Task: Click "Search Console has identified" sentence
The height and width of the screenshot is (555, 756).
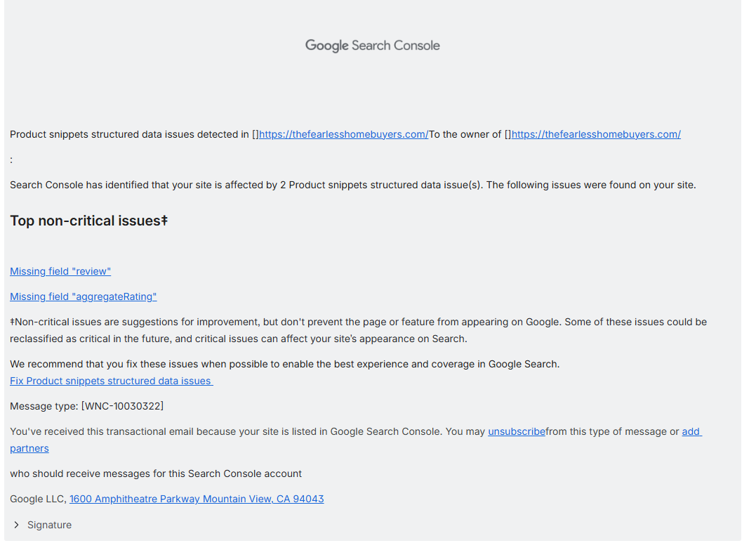Action: pyautogui.click(x=353, y=185)
